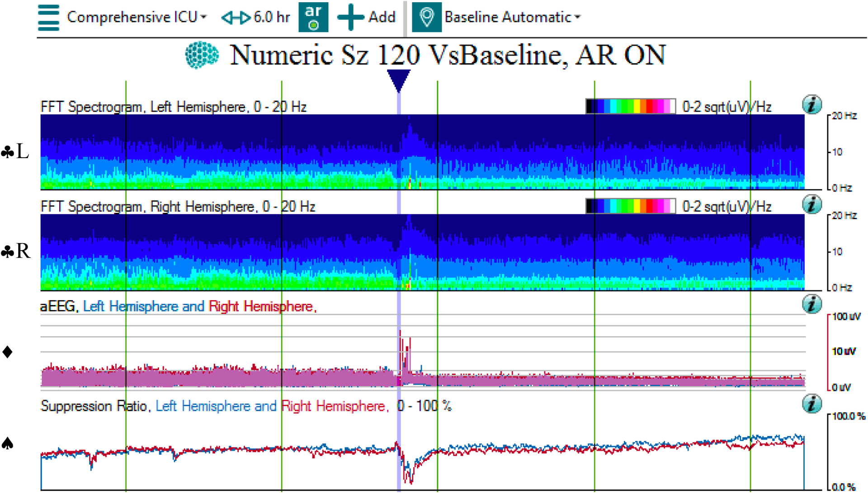This screenshot has width=868, height=493.
Task: Open info for the Suppression Ratio trend
Action: click(x=812, y=404)
